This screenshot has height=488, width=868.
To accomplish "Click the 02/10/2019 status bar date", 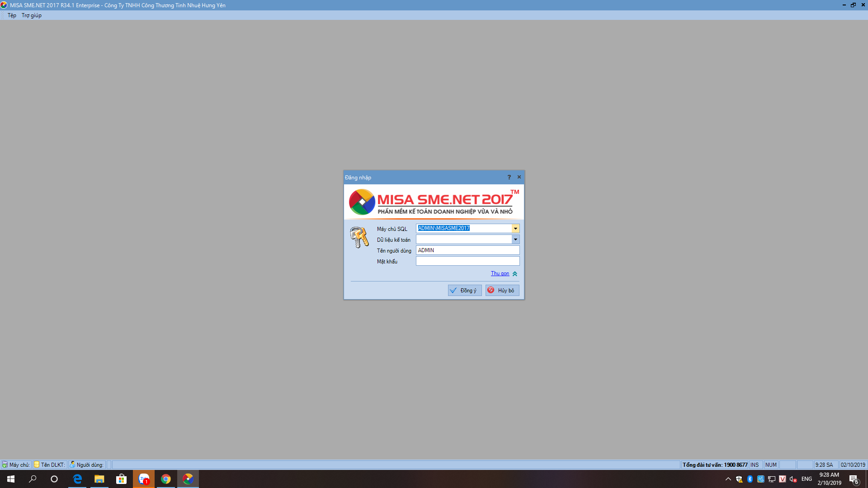I will [x=853, y=465].
